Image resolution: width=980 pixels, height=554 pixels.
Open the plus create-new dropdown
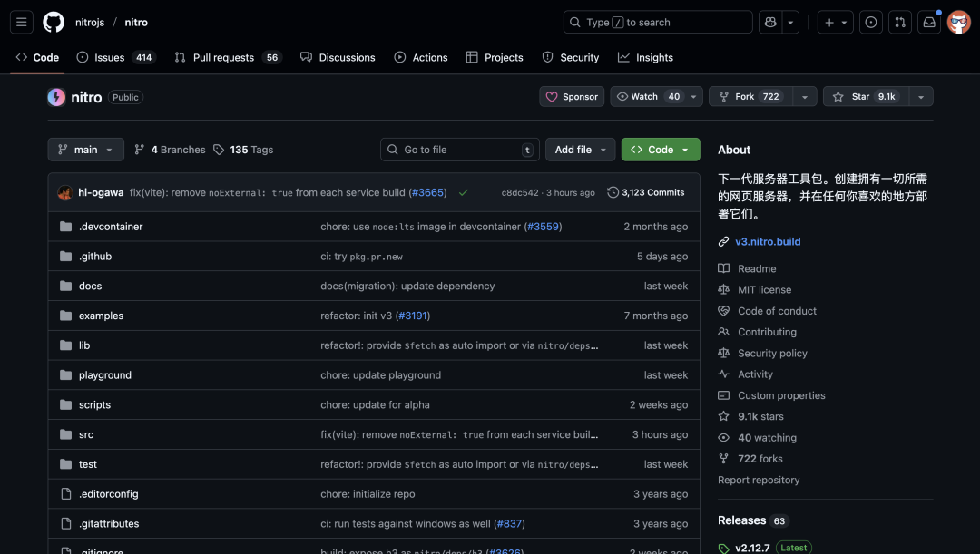click(836, 23)
